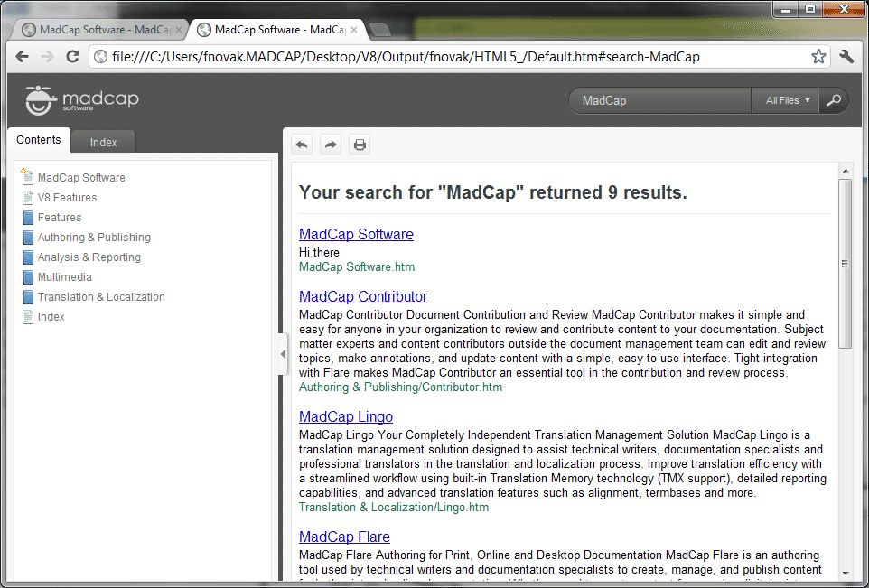Click the search results count heading

pos(493,192)
